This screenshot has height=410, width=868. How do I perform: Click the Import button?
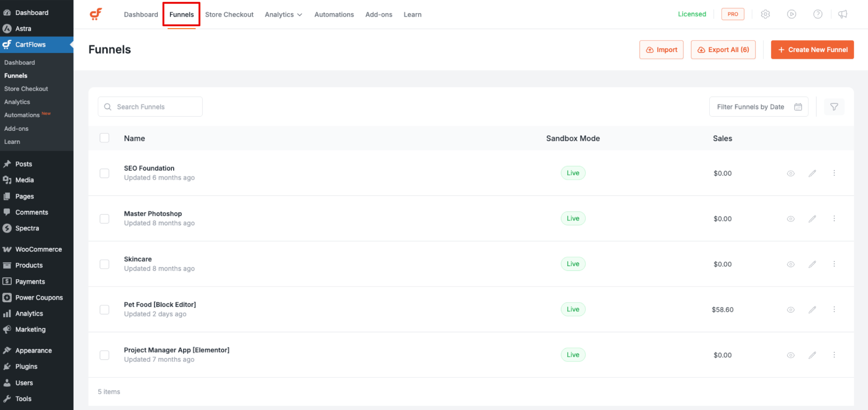[x=661, y=50]
